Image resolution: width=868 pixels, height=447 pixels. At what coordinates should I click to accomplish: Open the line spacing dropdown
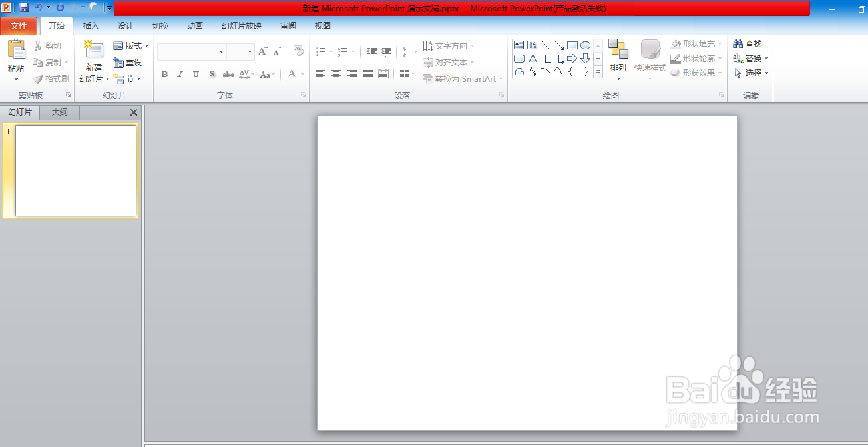(409, 51)
